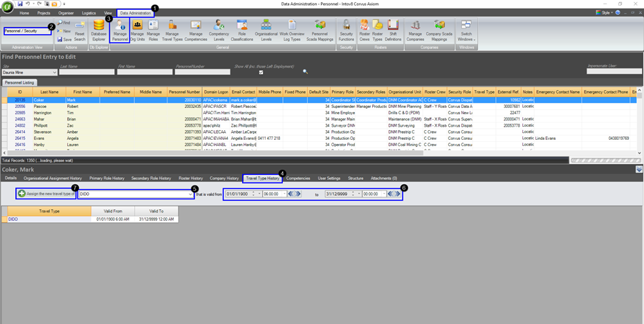Click Save in the Actions group
This screenshot has height=324, width=644.
point(64,39)
